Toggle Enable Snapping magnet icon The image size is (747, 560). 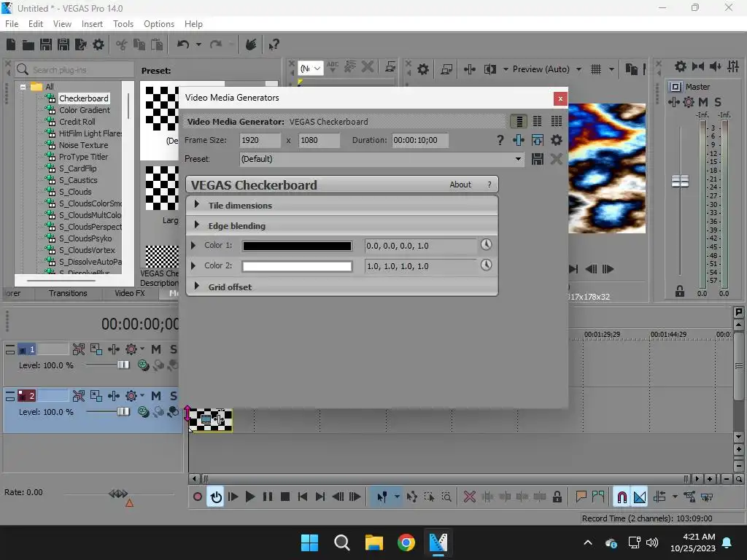[x=622, y=497]
